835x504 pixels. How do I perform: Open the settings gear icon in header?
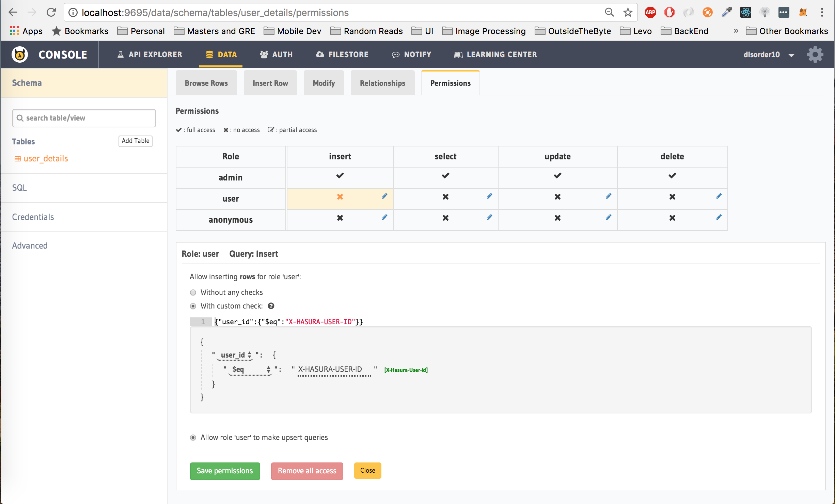[x=815, y=54]
